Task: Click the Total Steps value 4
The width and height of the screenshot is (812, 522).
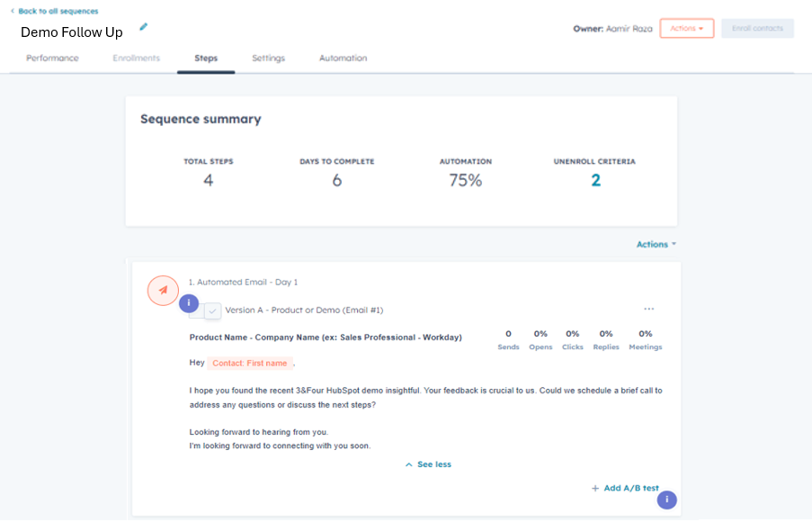Action: [209, 180]
